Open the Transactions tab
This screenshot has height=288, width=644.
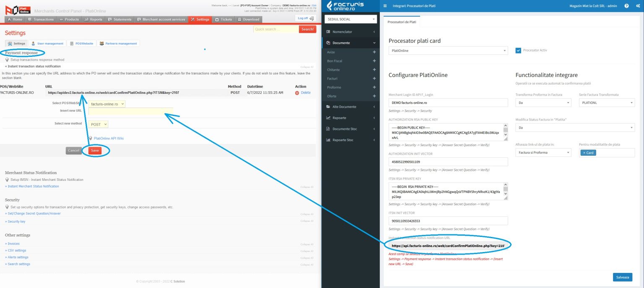coord(41,19)
